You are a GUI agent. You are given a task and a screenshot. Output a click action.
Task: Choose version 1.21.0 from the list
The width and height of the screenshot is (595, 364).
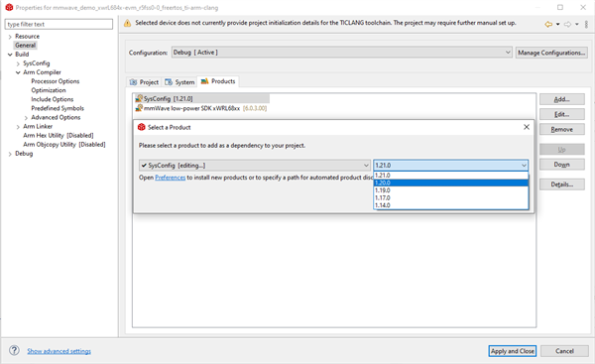451,176
